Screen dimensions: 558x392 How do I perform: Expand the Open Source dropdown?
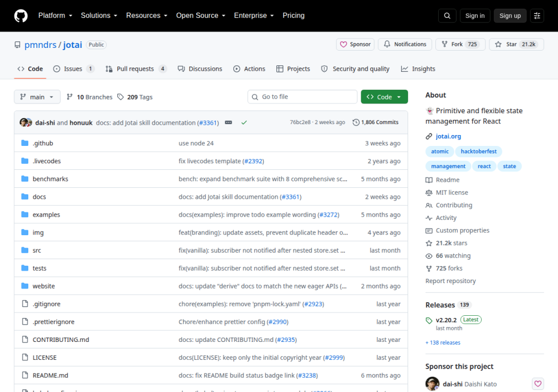(201, 16)
